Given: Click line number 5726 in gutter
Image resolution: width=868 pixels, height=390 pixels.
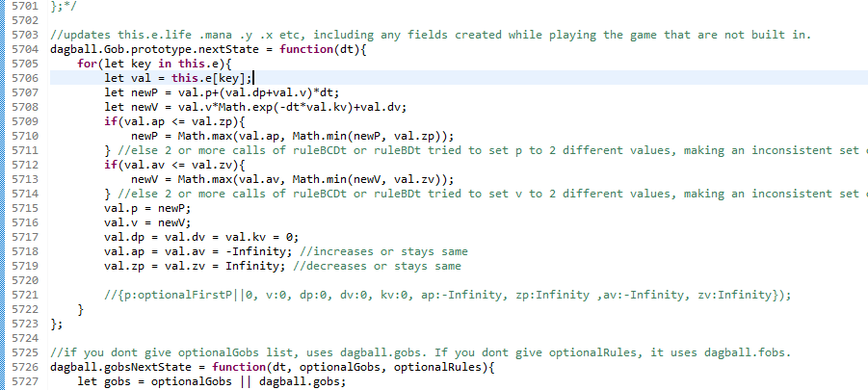Looking at the screenshot, I should click(24, 367).
